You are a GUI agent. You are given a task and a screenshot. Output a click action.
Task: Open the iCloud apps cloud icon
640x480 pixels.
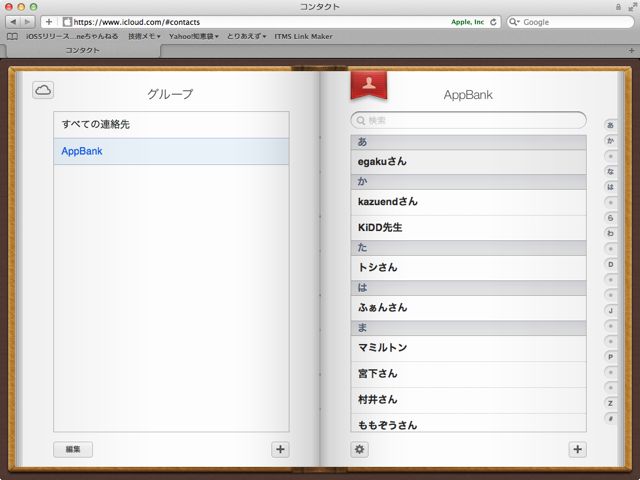pos(43,90)
